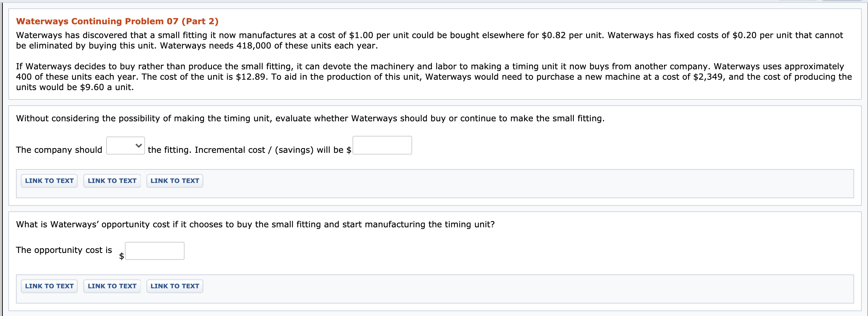The image size is (868, 316).
Task: Click the first LINK TO TEXT in the fitting question
Action: (49, 181)
